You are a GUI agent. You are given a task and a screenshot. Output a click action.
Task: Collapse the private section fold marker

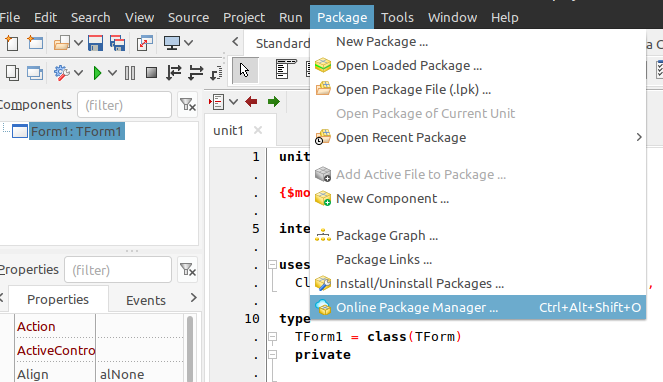tap(273, 355)
